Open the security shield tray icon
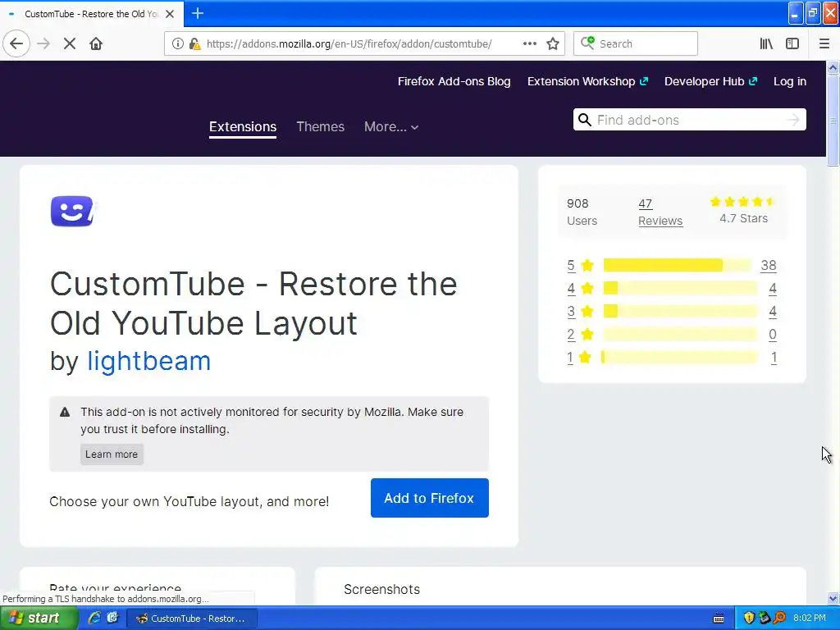Screen dimensions: 840x630 (749, 618)
